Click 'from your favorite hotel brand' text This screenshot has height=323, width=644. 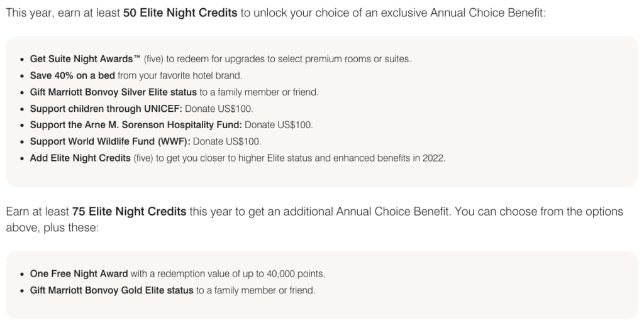click(x=180, y=75)
